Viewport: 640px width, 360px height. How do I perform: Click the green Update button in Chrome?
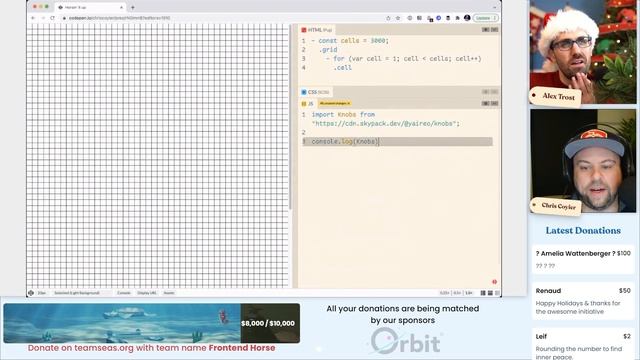pos(486,18)
